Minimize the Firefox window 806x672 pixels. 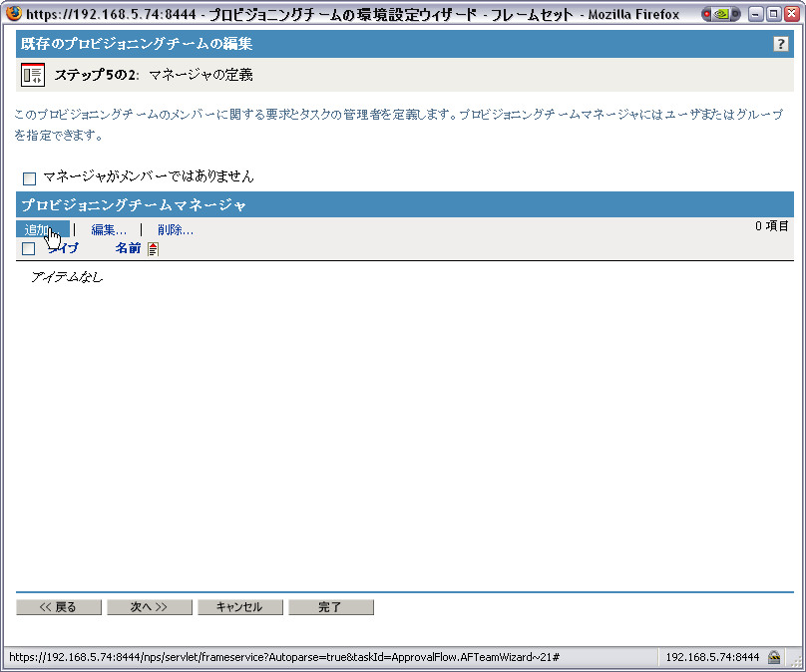tap(755, 14)
